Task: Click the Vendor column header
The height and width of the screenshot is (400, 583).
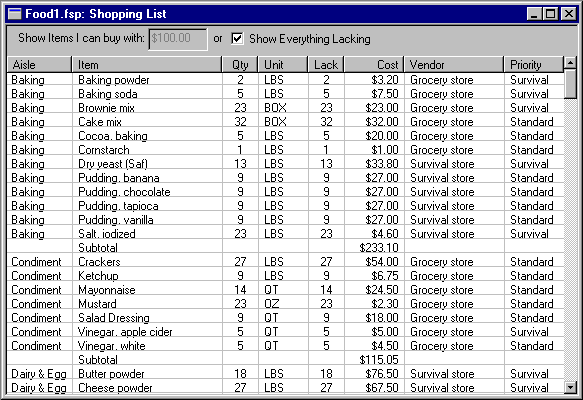Action: (454, 65)
